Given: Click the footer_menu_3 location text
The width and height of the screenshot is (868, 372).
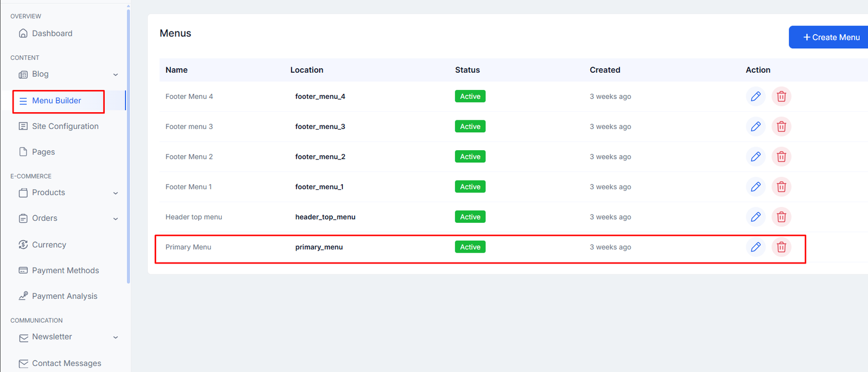Looking at the screenshot, I should pos(320,126).
